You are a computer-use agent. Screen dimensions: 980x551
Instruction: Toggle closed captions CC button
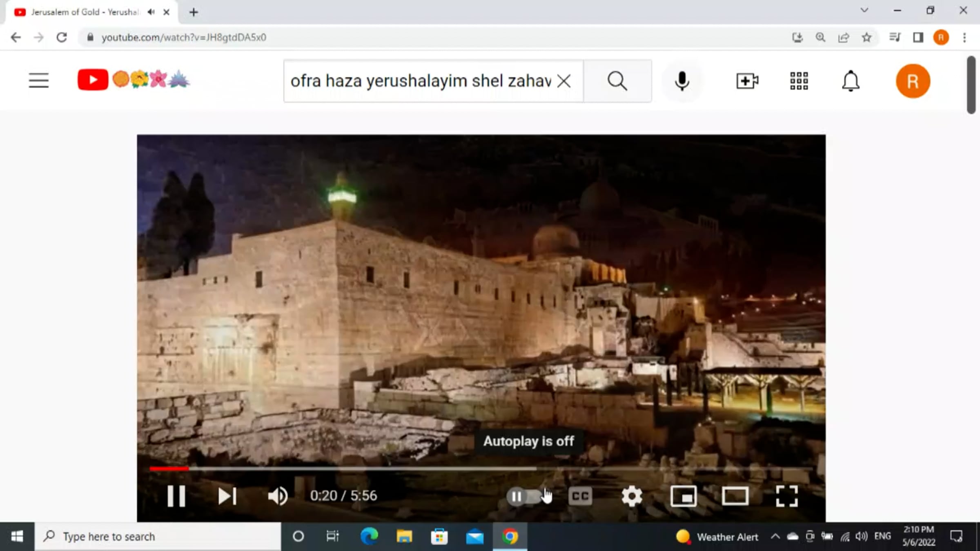point(580,496)
